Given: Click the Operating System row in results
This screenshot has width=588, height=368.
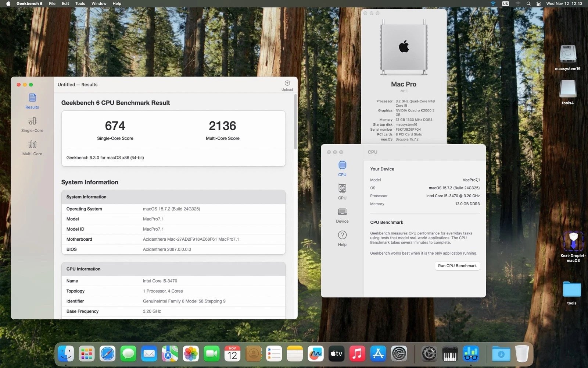Looking at the screenshot, I should (x=173, y=209).
